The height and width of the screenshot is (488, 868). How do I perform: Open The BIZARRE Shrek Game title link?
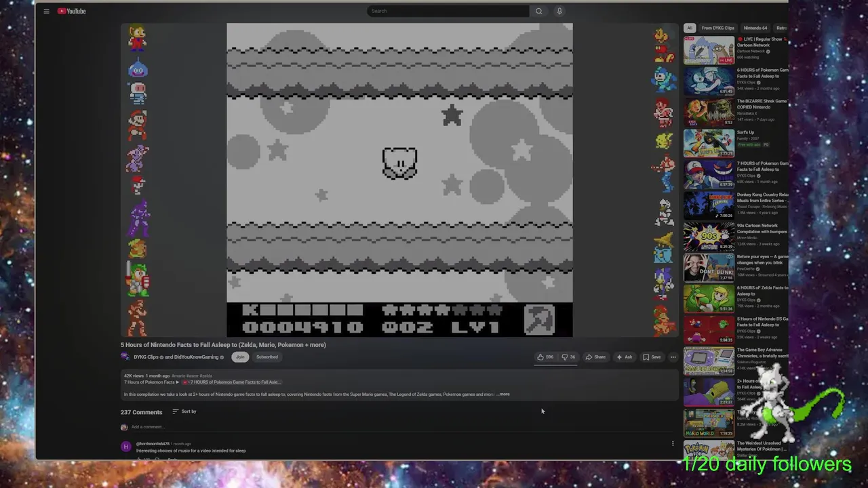pyautogui.click(x=762, y=104)
